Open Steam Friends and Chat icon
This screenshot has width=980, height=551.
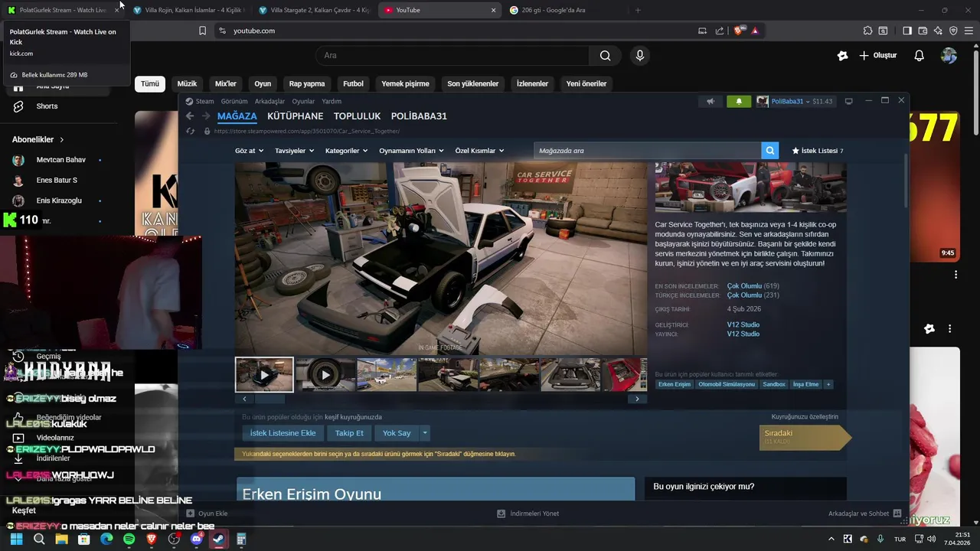pos(897,514)
